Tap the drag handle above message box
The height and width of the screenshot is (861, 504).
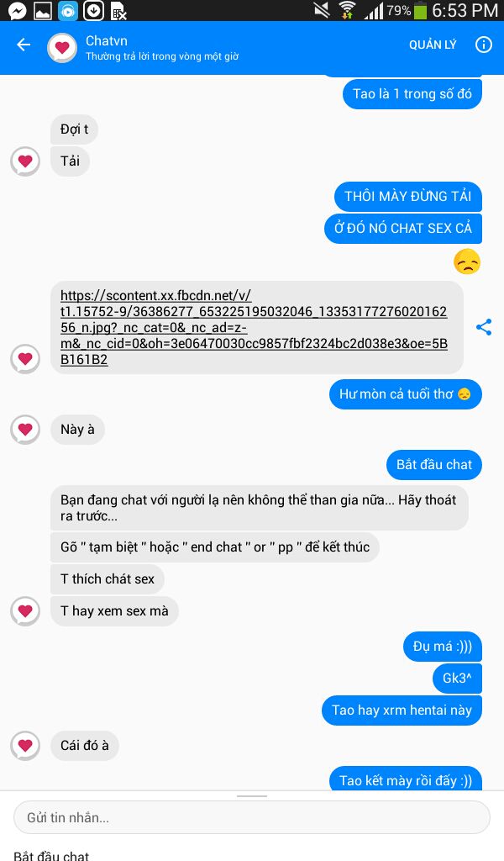click(252, 795)
